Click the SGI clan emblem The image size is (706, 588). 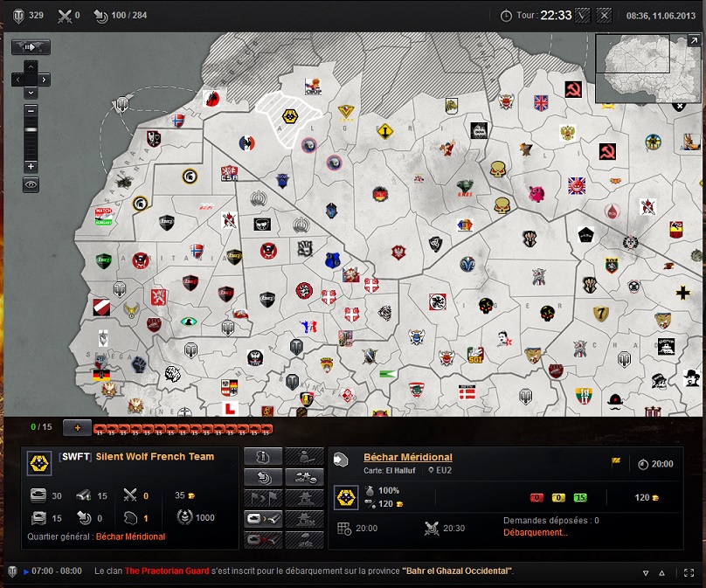pos(475,355)
